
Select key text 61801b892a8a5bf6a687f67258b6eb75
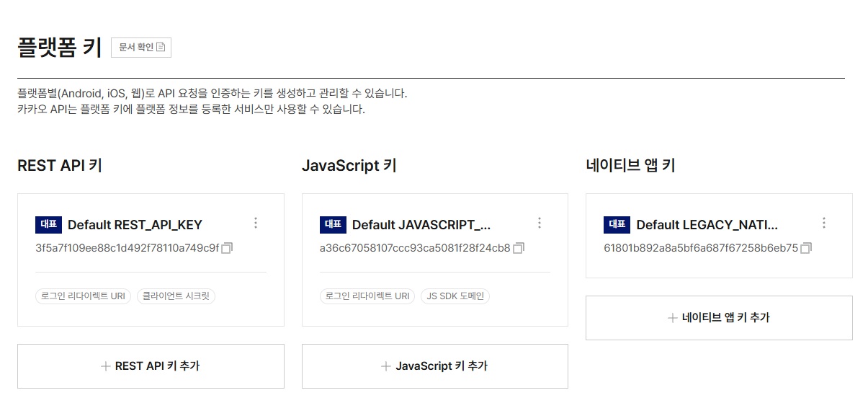[x=701, y=248]
